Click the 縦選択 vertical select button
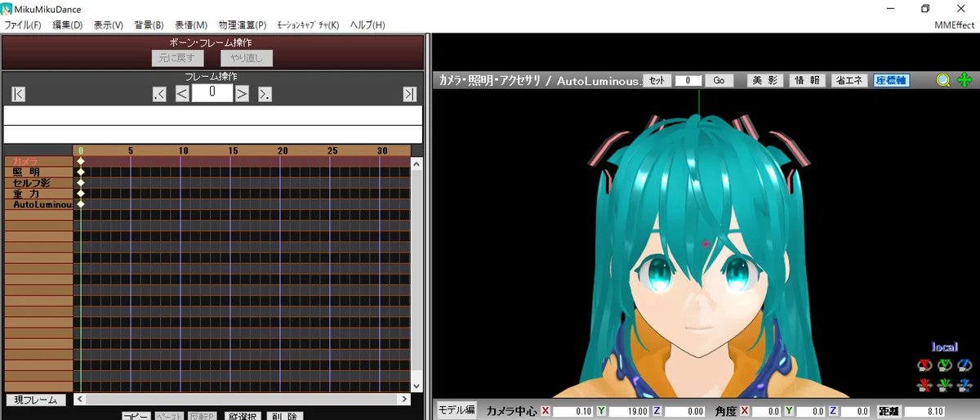The image size is (980, 420). (243, 417)
